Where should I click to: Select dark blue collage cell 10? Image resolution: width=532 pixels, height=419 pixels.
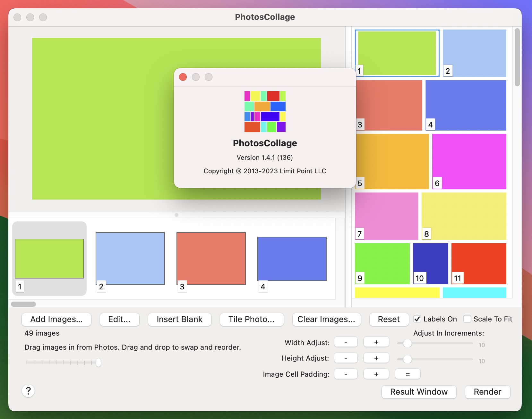pos(431,263)
